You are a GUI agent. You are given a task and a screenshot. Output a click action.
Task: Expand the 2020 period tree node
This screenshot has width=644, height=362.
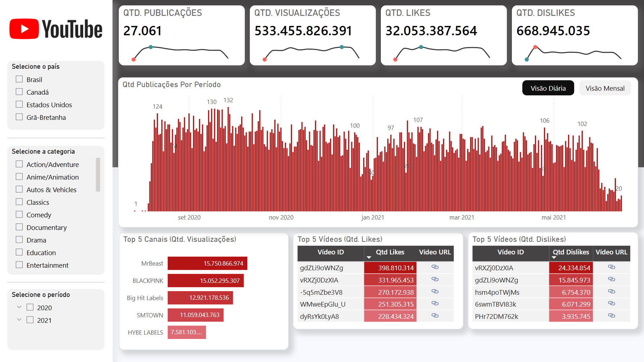19,307
